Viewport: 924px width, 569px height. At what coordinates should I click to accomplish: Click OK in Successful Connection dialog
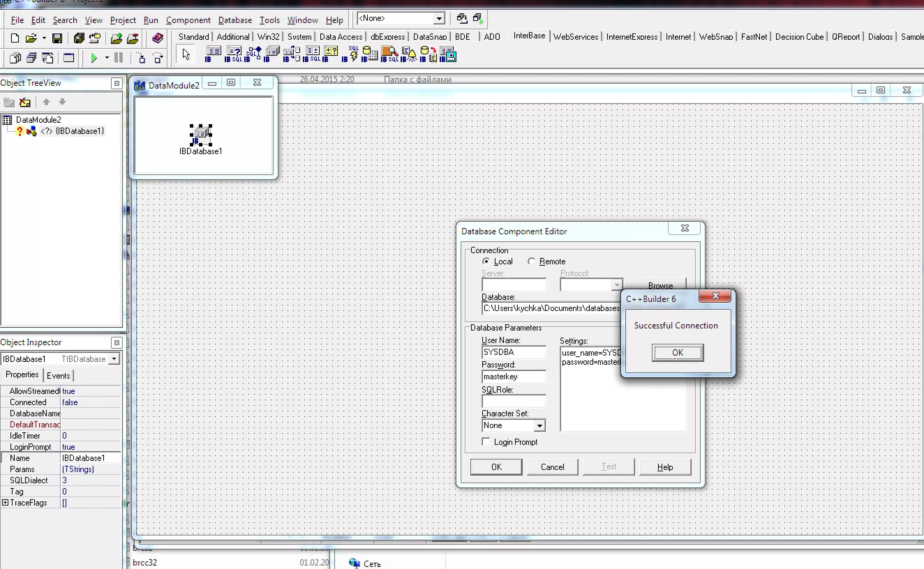click(x=677, y=352)
